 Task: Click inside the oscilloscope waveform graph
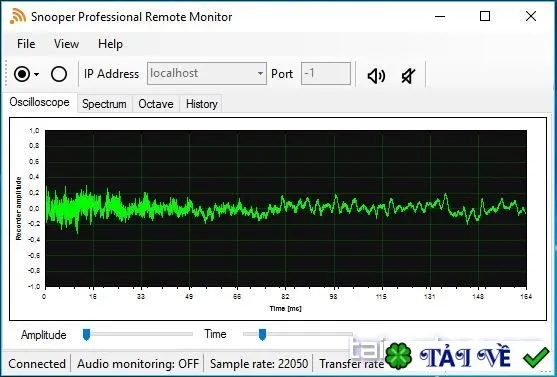(x=286, y=208)
